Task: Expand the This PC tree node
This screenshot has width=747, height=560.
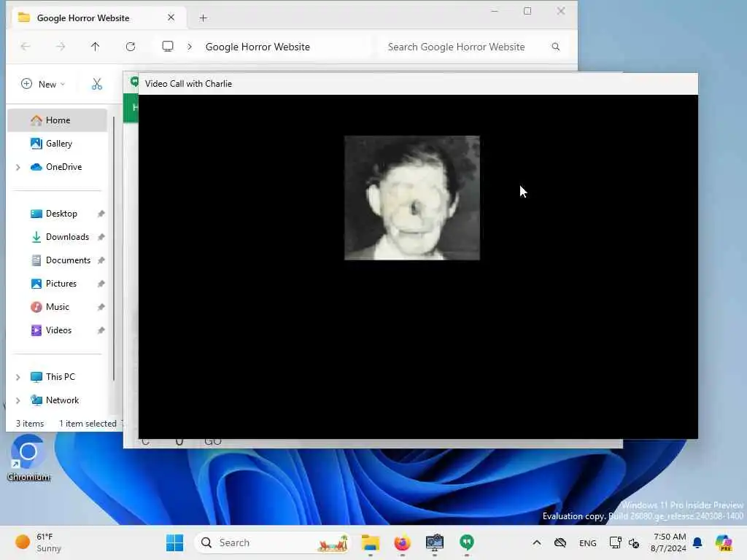Action: point(18,377)
